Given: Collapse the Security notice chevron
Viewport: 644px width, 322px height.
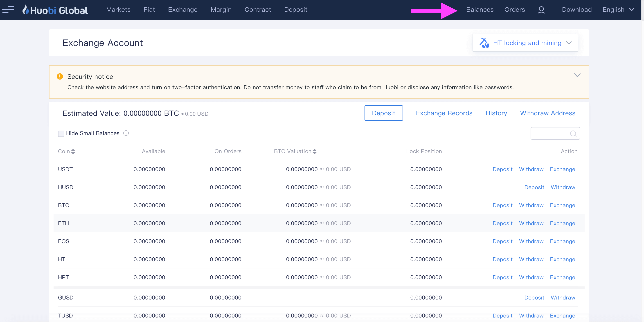Looking at the screenshot, I should [577, 75].
